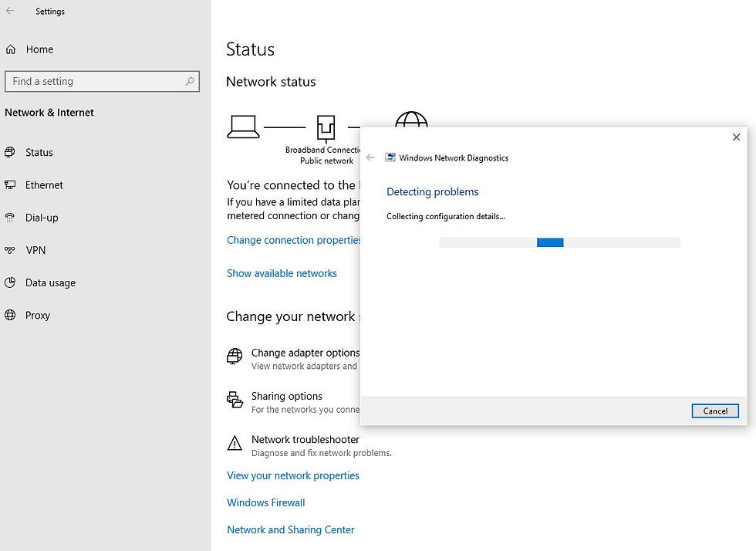Open the VPN settings page
Viewport: 756px width, 551px height.
click(35, 250)
